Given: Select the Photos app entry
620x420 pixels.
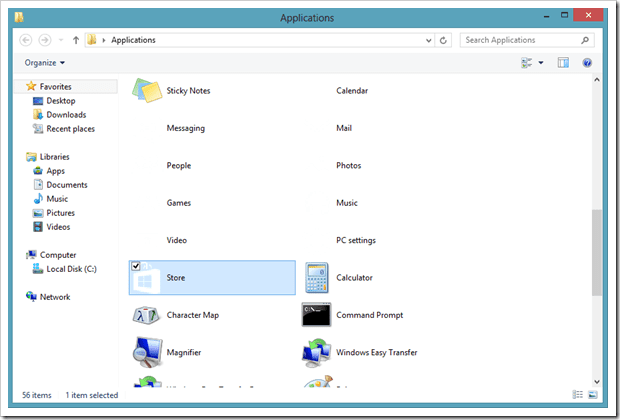Looking at the screenshot, I should coord(348,165).
